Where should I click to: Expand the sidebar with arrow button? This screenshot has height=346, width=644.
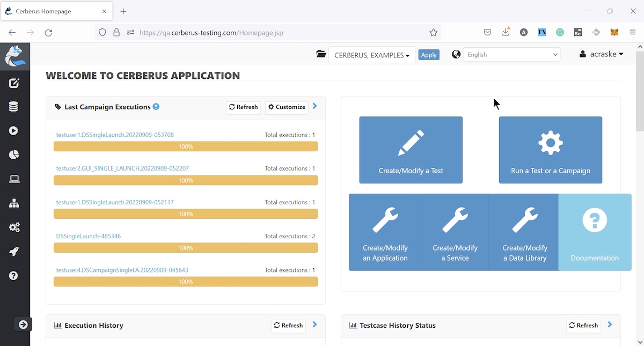pos(23,325)
